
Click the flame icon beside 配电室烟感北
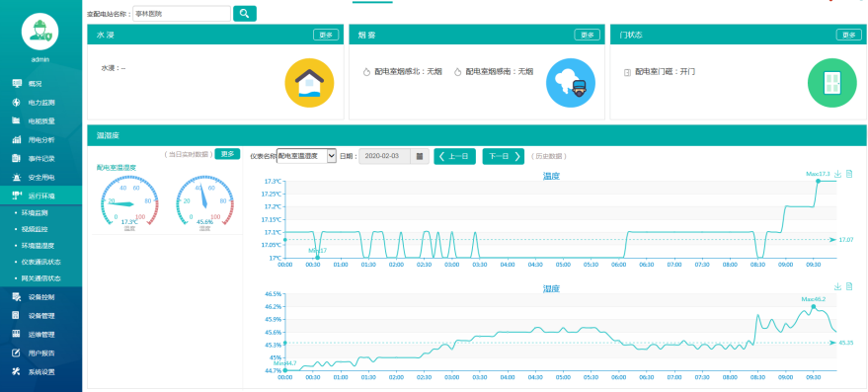tap(366, 72)
